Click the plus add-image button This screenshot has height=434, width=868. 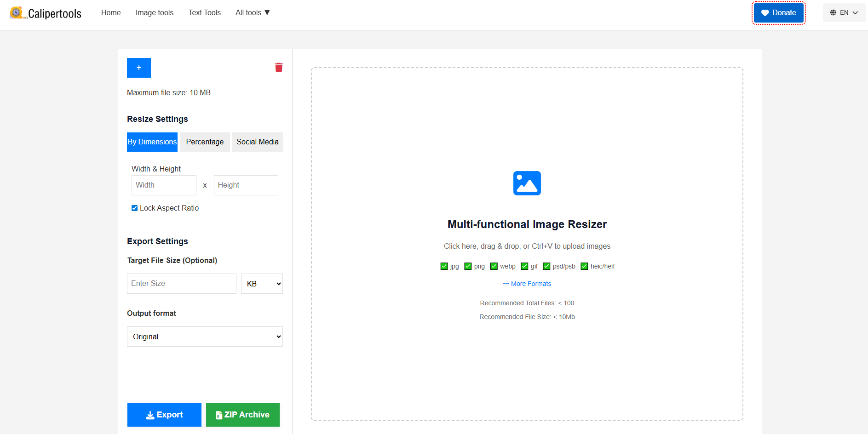point(139,68)
